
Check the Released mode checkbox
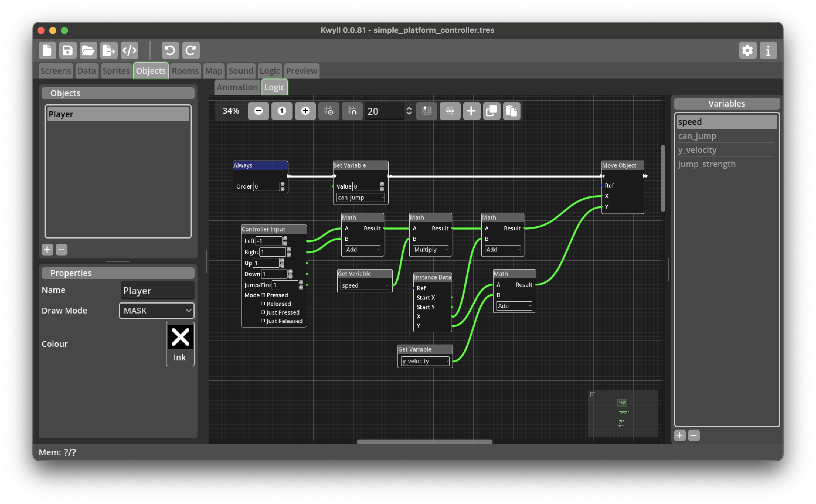tap(263, 304)
